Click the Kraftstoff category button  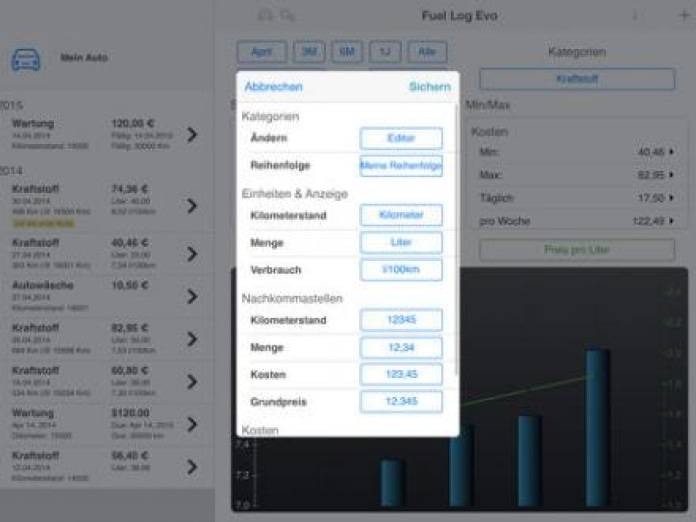(x=577, y=79)
